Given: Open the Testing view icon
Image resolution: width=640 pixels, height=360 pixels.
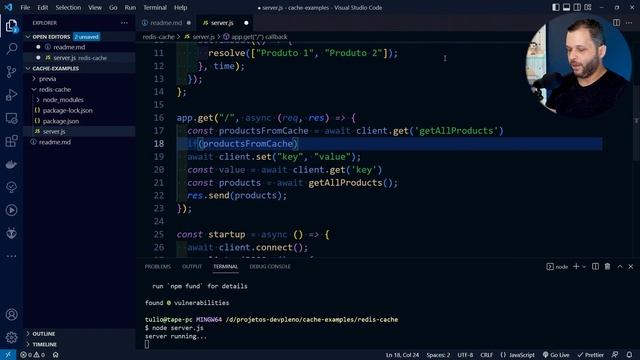Looking at the screenshot, I should 11,187.
